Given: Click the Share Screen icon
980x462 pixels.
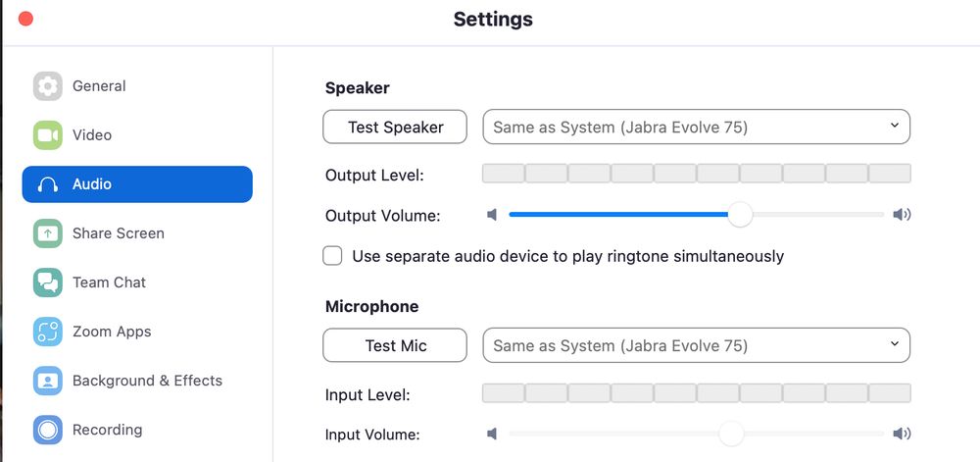Looking at the screenshot, I should [47, 233].
